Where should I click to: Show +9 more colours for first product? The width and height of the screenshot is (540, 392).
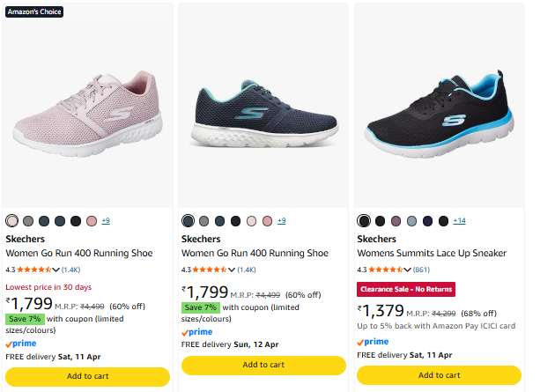pos(106,220)
